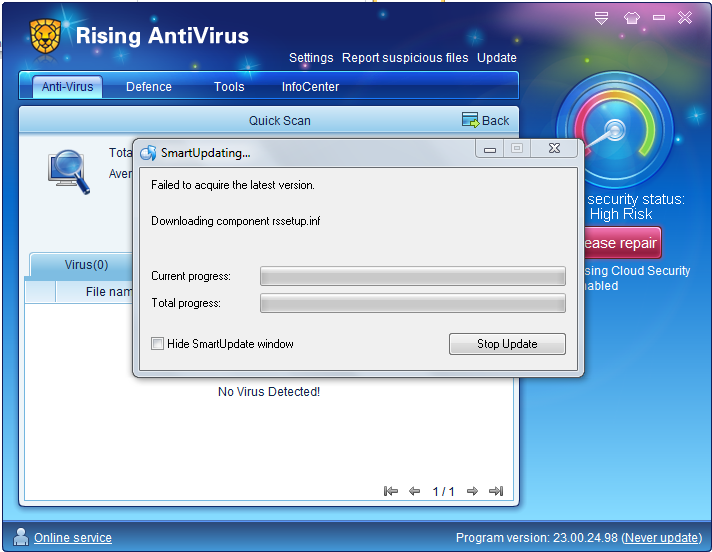Click the Quick Scan magnifier monitor icon
Viewport: 712px width, 552px height.
click(x=69, y=172)
